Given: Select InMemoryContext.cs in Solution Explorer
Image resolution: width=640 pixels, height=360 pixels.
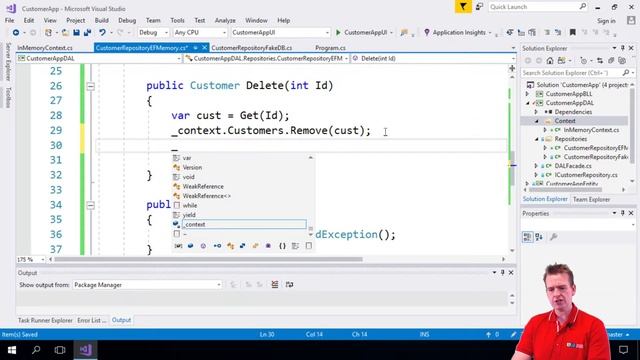Looking at the screenshot, I should pyautogui.click(x=591, y=130).
